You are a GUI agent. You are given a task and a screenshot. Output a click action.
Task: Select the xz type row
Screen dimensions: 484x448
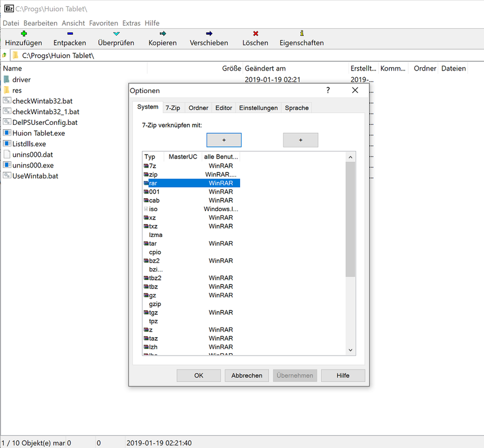[192, 217]
